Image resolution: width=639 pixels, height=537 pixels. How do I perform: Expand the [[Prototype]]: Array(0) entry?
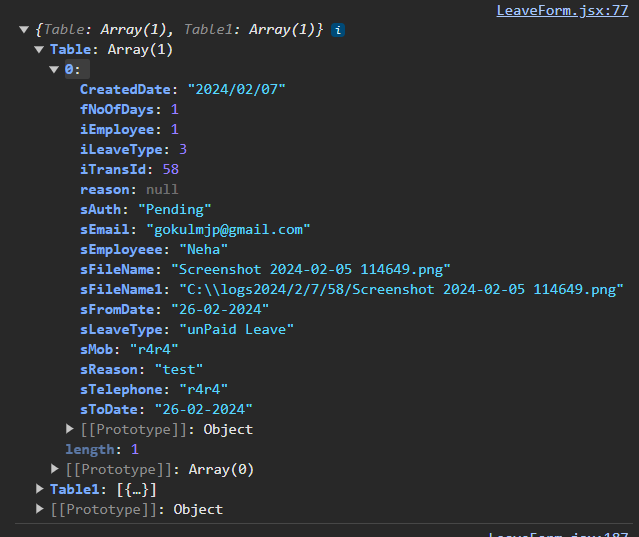click(55, 469)
